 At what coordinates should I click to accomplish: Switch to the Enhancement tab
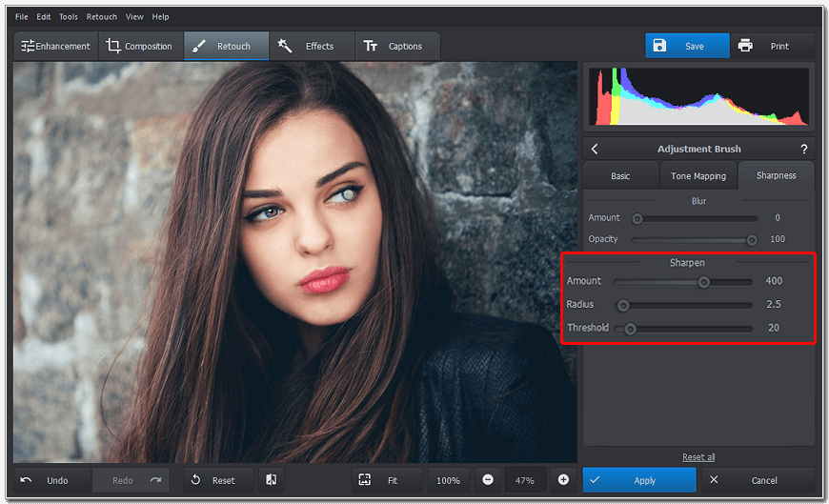(56, 46)
